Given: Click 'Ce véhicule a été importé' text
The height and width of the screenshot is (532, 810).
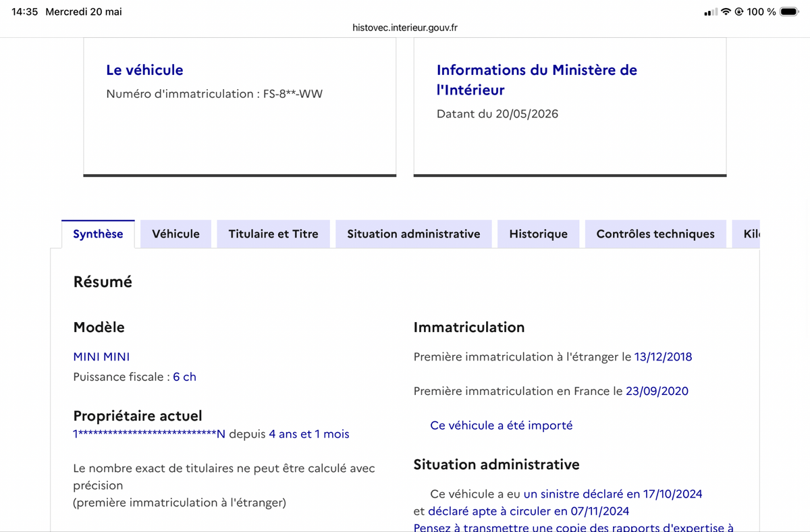Looking at the screenshot, I should (x=501, y=425).
